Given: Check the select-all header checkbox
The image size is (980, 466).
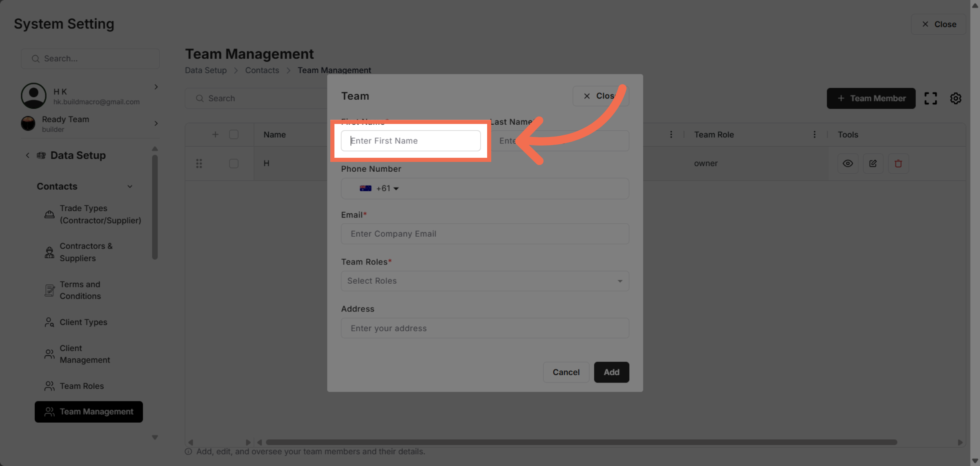Looking at the screenshot, I should pyautogui.click(x=234, y=134).
